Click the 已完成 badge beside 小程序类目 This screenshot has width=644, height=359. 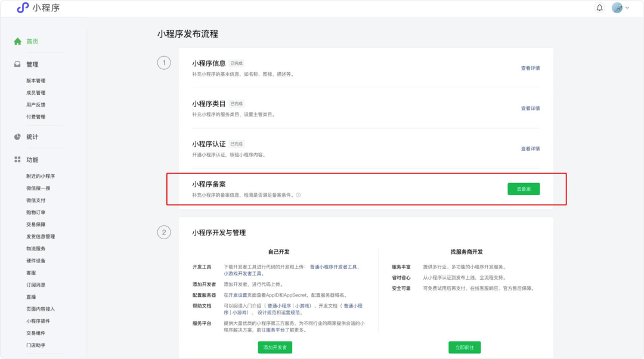[x=237, y=104]
